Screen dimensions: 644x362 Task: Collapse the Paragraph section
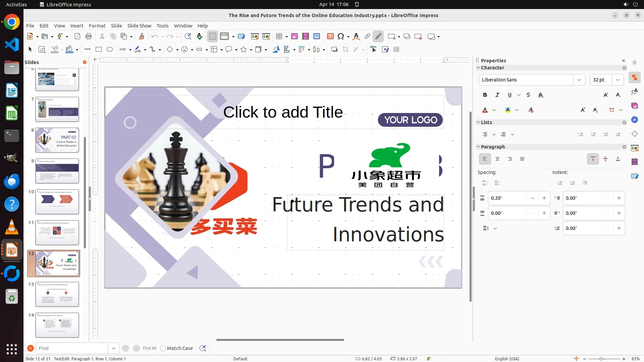[478, 147]
